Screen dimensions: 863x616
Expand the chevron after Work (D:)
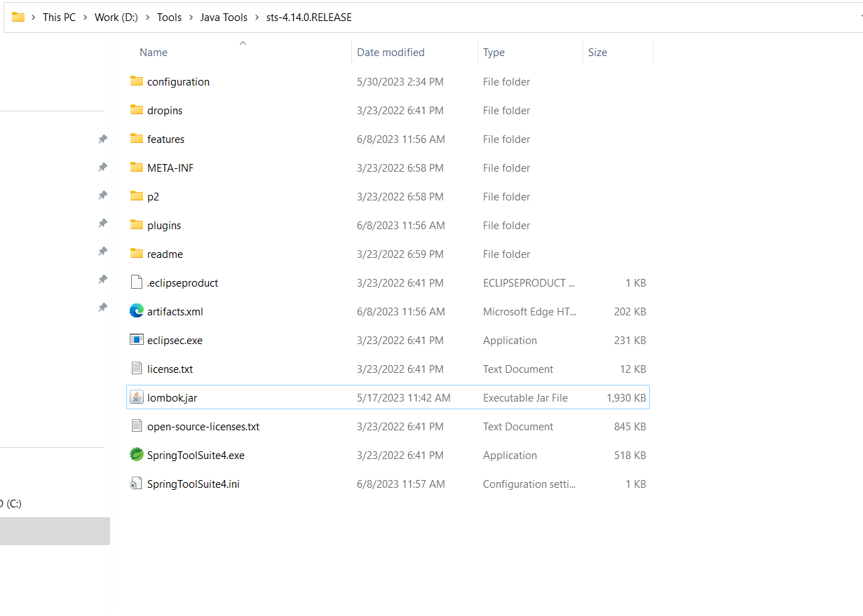(147, 18)
